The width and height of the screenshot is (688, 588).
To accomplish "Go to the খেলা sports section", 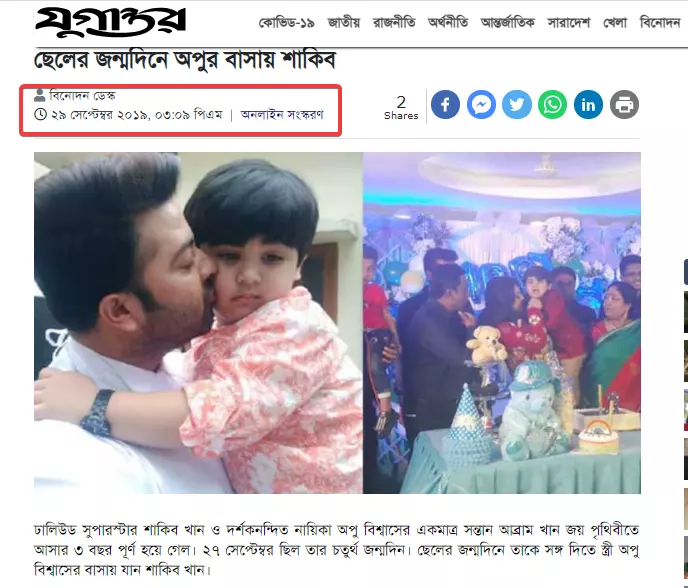I will tap(615, 22).
